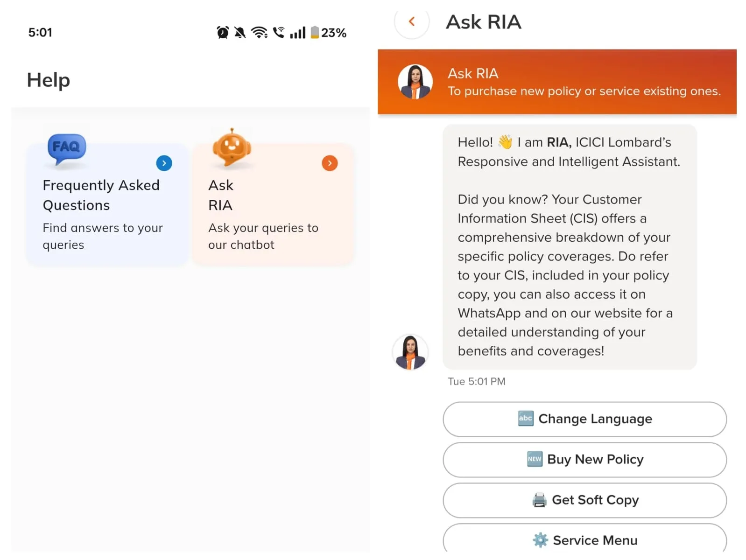Tap the muted notifications bell icon
This screenshot has height=560, width=746.
click(240, 33)
